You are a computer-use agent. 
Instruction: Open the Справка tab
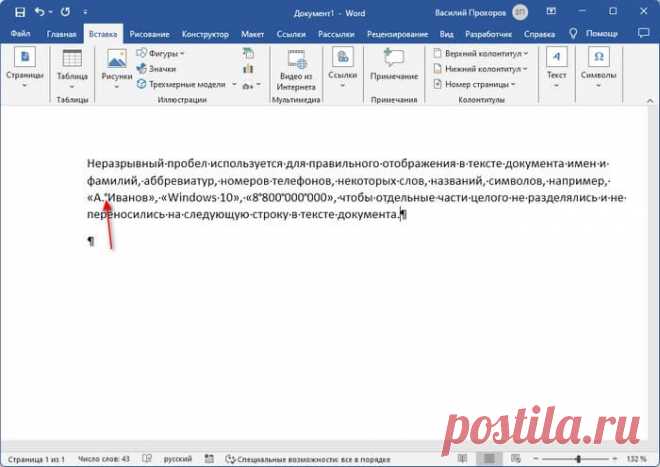(539, 34)
